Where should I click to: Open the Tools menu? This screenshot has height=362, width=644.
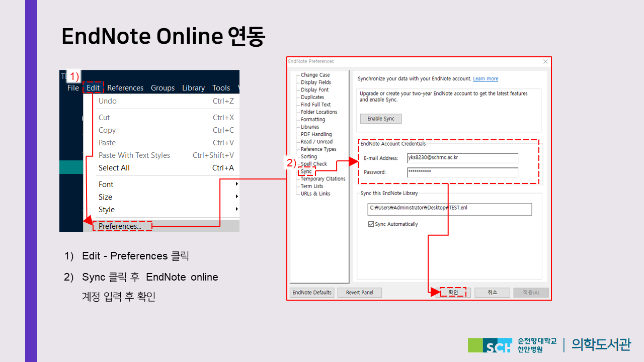pos(221,88)
